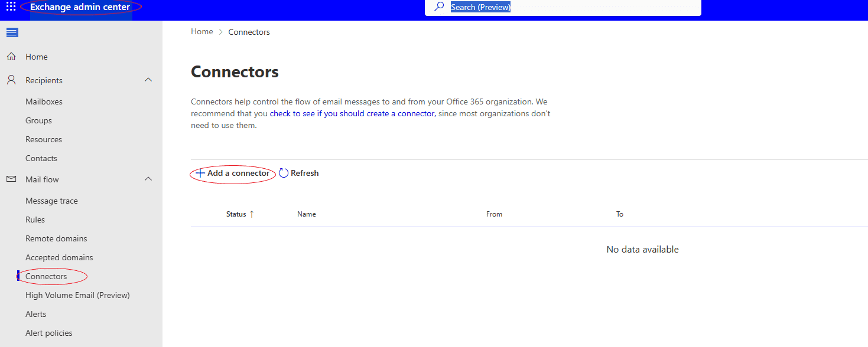Click the search magnifier icon
This screenshot has width=868, height=347.
[x=439, y=7]
